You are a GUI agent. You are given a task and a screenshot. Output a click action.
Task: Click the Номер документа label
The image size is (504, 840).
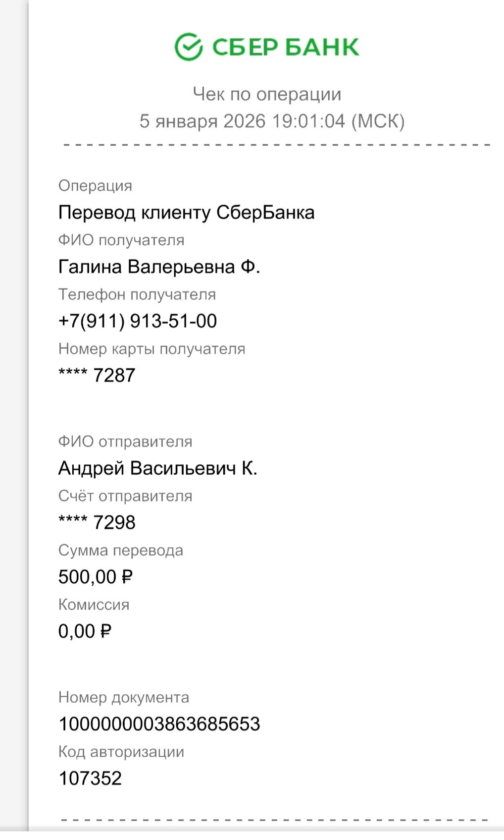pos(124,697)
